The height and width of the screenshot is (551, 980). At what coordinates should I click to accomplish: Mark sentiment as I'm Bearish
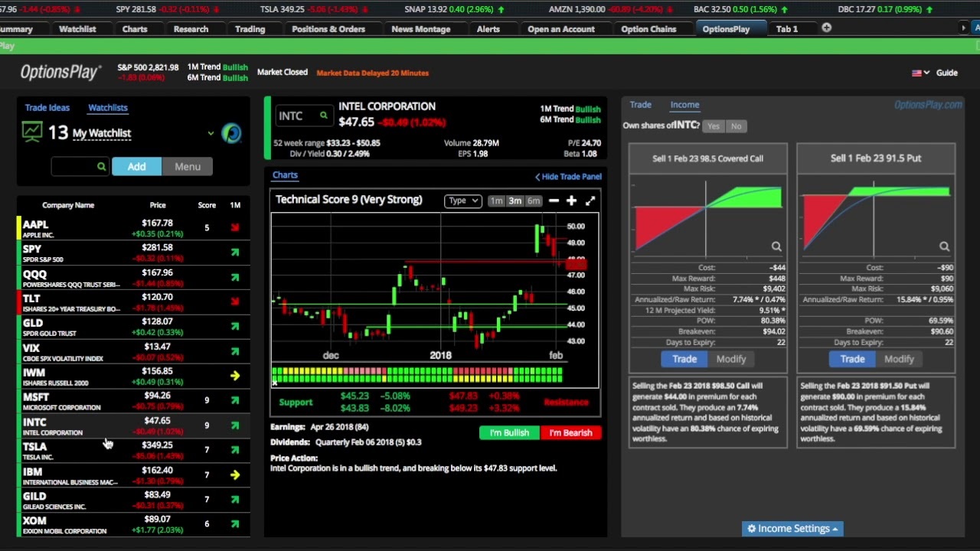pyautogui.click(x=570, y=433)
